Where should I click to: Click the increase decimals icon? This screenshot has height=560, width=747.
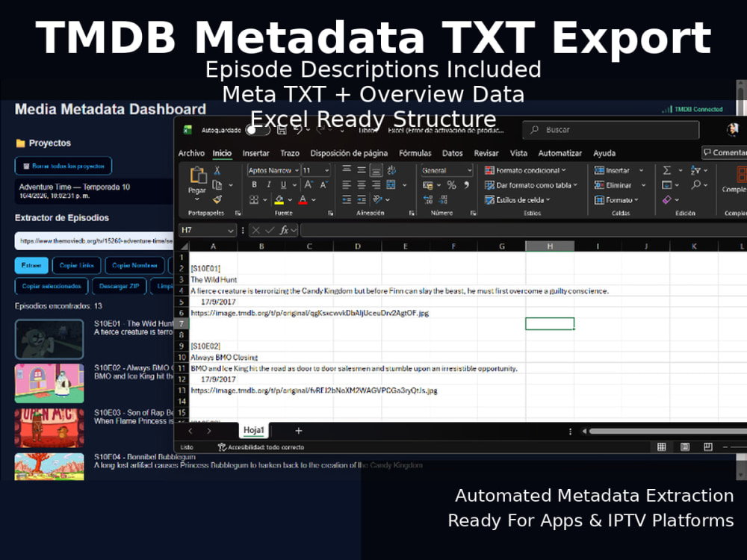428,199
